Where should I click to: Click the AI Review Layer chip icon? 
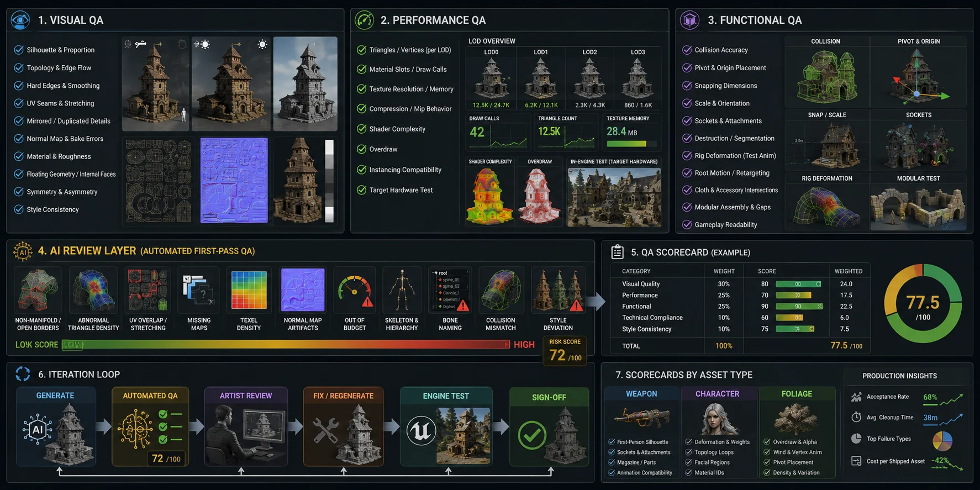23,251
